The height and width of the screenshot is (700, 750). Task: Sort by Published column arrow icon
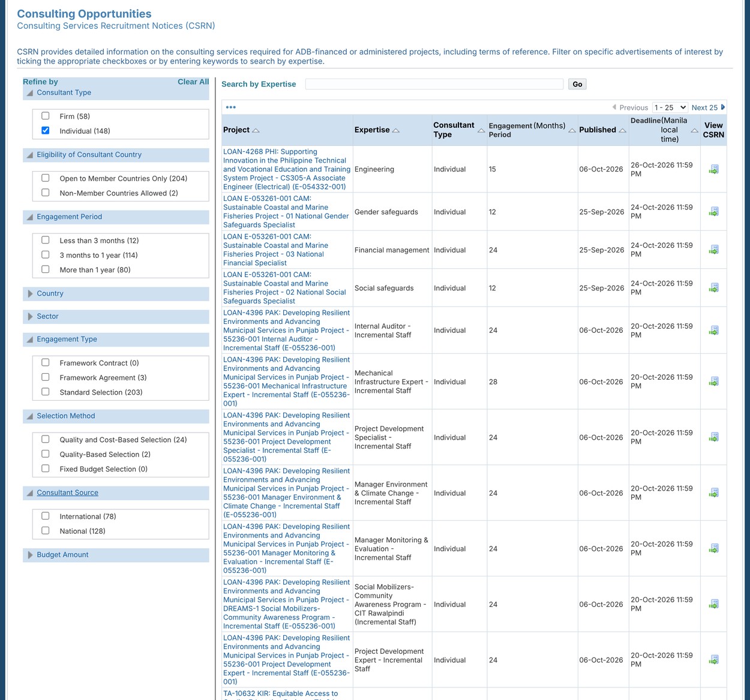pyautogui.click(x=622, y=130)
